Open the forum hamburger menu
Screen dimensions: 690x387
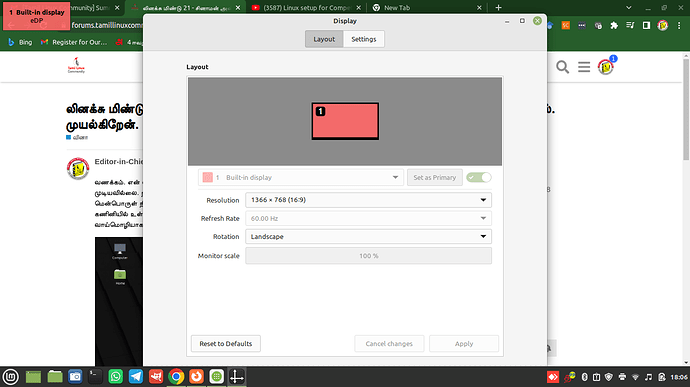pyautogui.click(x=584, y=67)
